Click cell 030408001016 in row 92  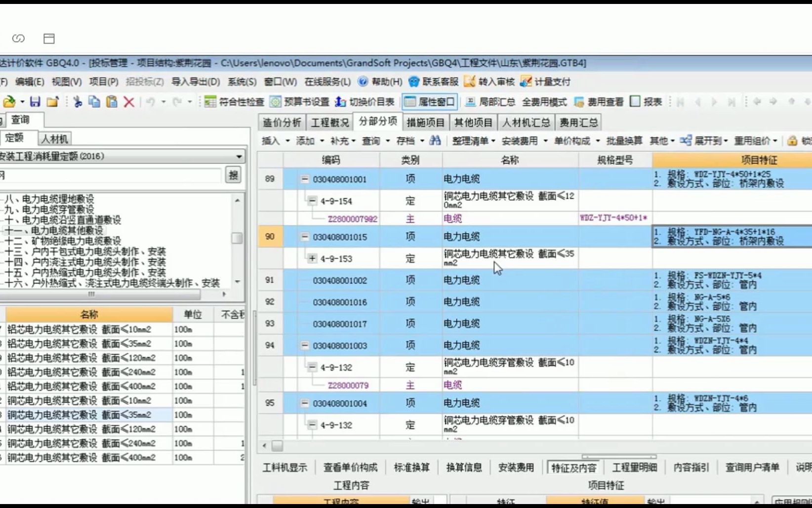click(340, 302)
